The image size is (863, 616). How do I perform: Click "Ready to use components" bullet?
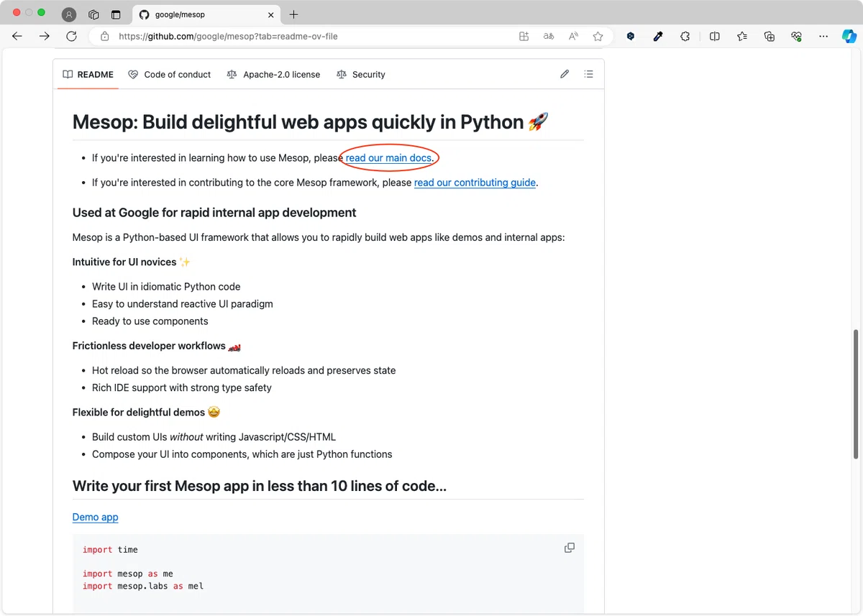(150, 321)
